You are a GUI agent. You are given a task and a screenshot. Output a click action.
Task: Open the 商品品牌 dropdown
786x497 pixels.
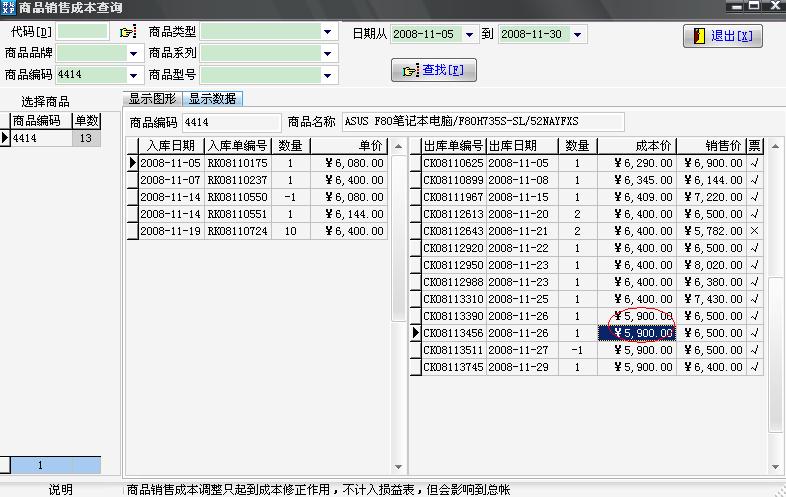[x=133, y=53]
